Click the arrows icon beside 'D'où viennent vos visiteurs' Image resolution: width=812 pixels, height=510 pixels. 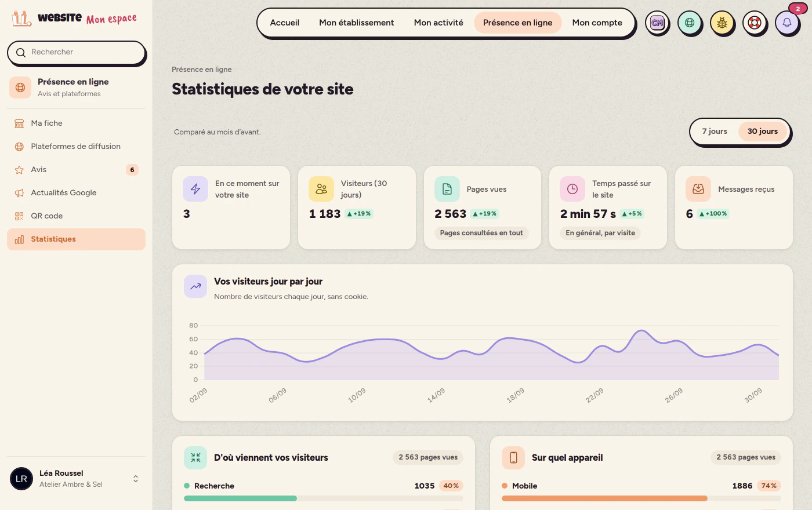point(195,458)
